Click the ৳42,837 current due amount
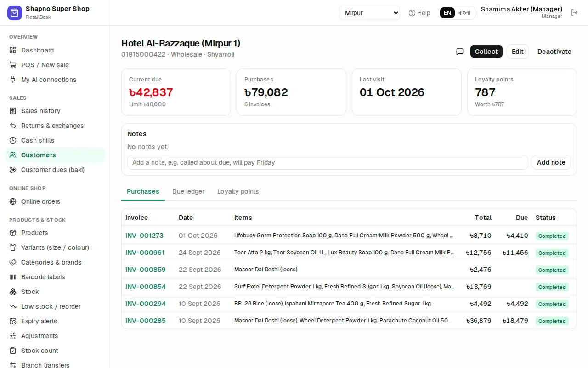The image size is (588, 368). coord(151,92)
